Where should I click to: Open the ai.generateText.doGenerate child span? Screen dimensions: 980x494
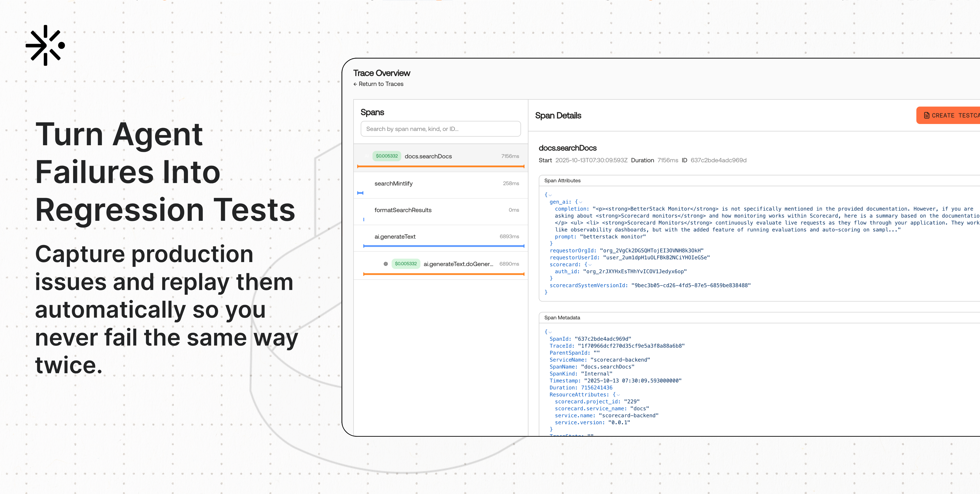pyautogui.click(x=458, y=264)
